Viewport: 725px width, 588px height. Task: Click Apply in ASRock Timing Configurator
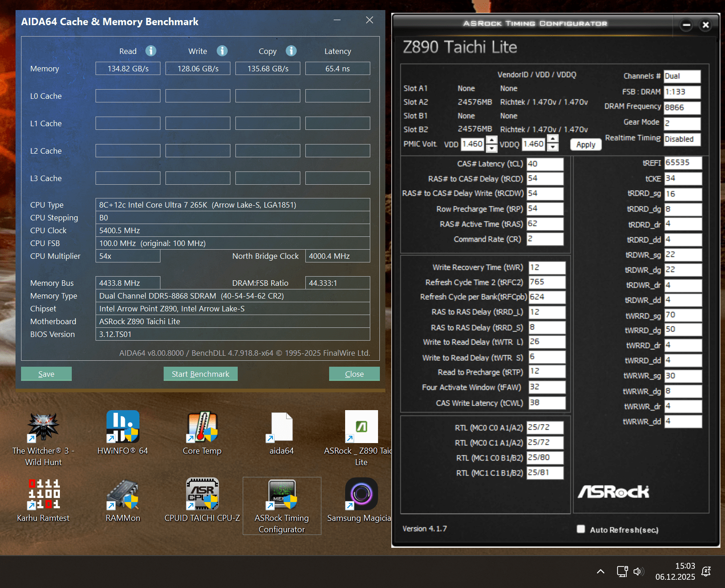click(x=586, y=144)
